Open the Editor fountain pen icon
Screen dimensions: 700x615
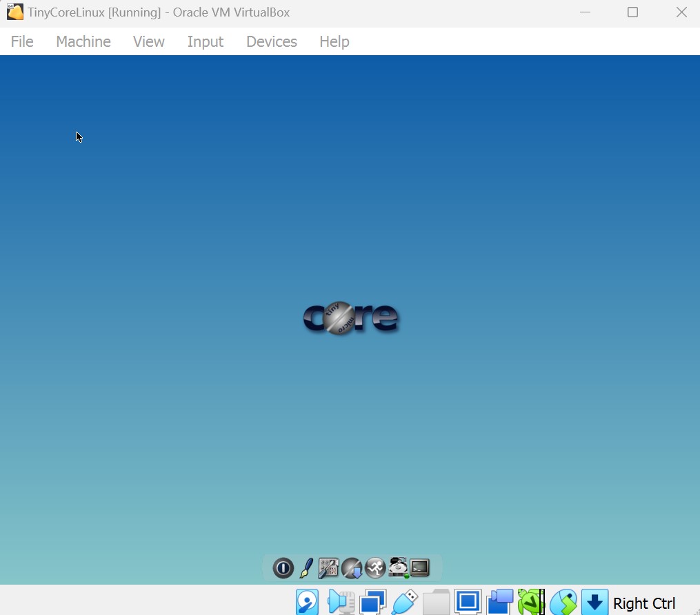pyautogui.click(x=306, y=568)
